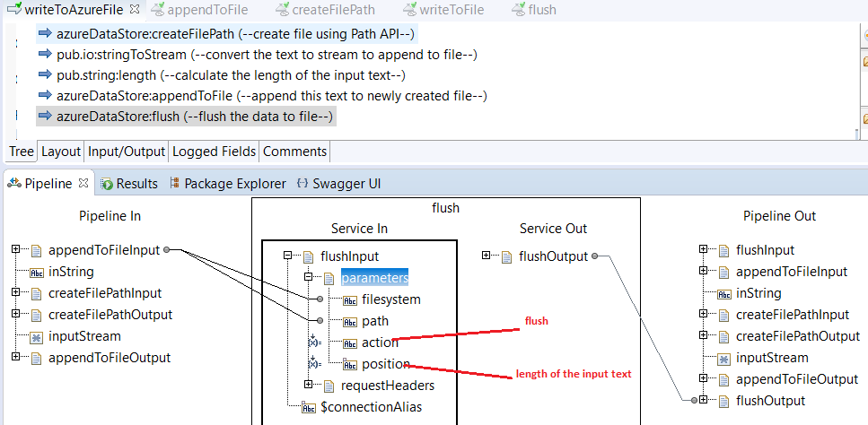868x425 pixels.
Task: Collapse the parameters document in Service In
Action: [x=309, y=277]
